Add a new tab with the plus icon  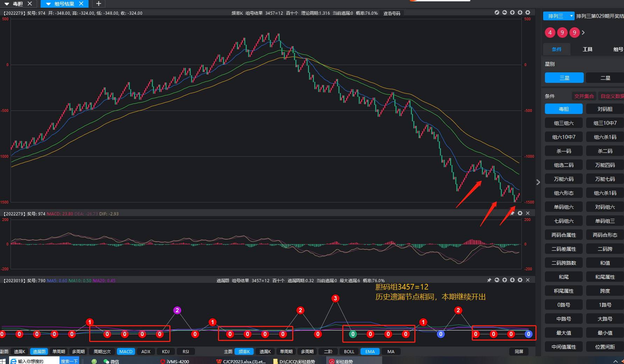(99, 3)
